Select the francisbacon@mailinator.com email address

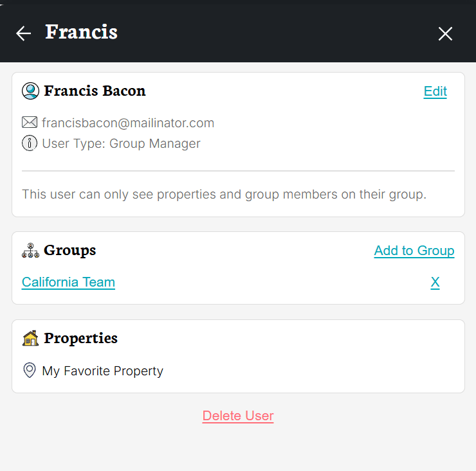point(128,123)
